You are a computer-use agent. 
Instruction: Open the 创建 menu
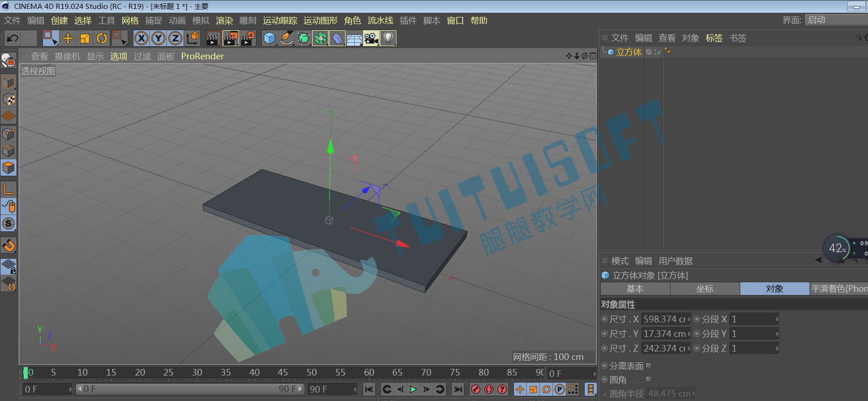click(x=59, y=20)
